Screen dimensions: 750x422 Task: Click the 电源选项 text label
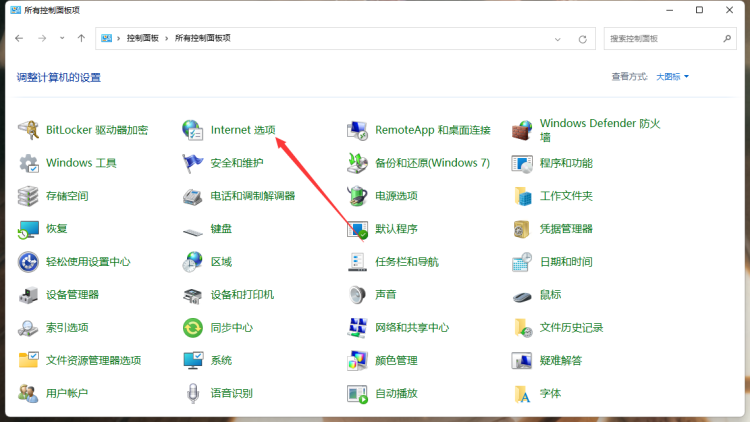pos(396,196)
